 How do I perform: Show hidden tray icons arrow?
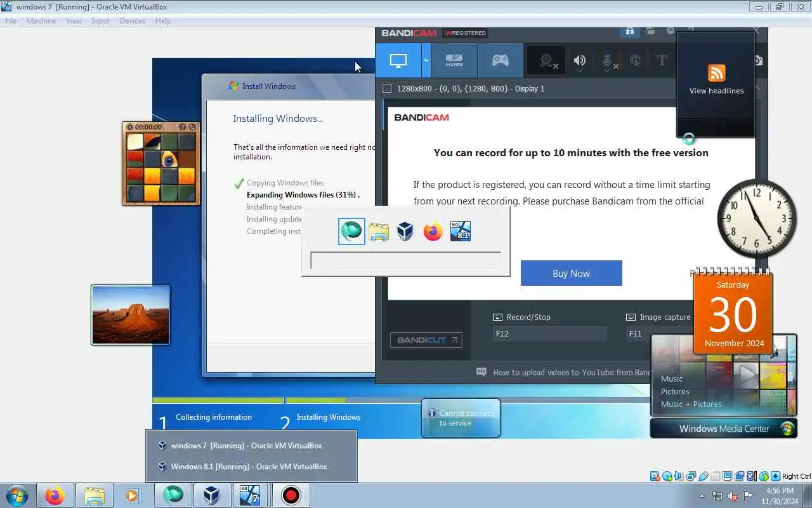(x=702, y=496)
